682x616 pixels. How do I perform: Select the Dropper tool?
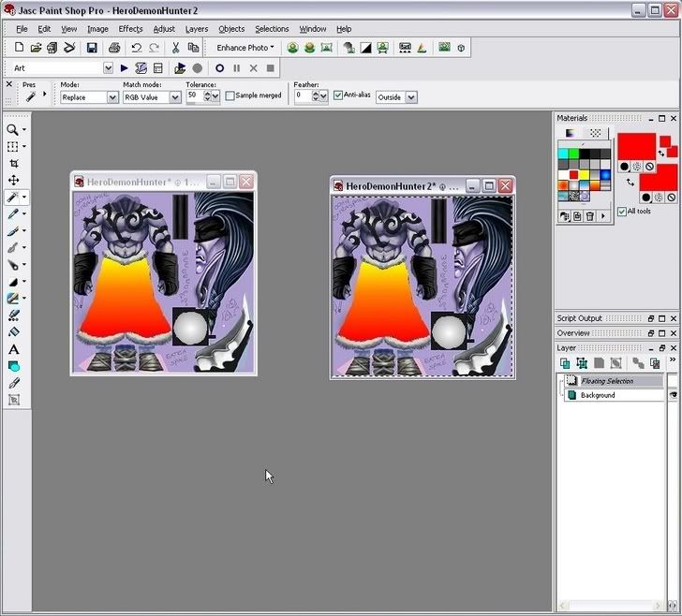(12, 213)
